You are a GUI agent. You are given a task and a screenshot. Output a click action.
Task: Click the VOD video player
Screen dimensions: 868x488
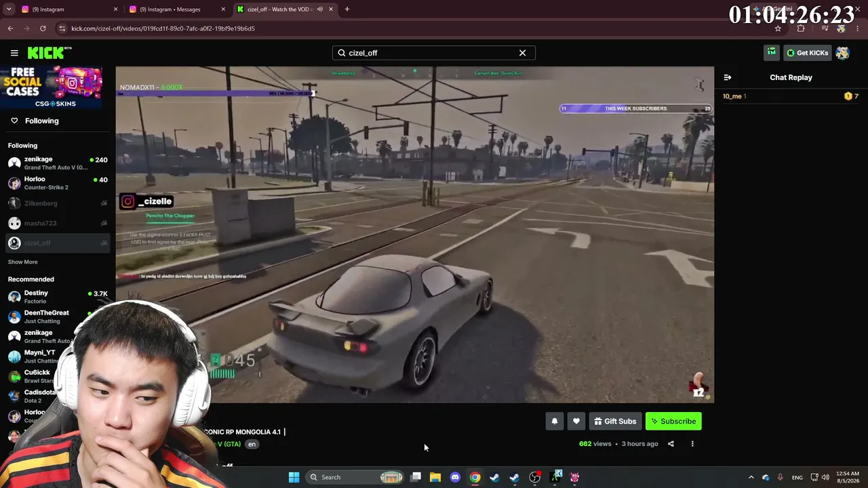pos(414,235)
